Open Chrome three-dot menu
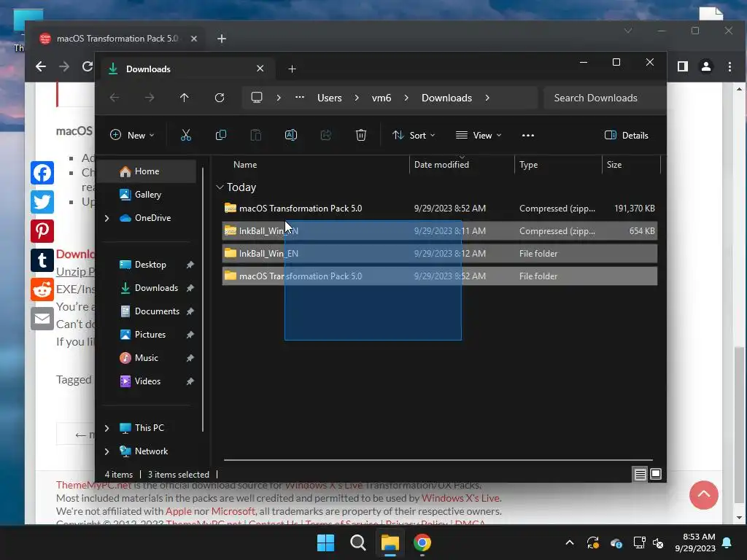747x560 pixels. pyautogui.click(x=729, y=66)
